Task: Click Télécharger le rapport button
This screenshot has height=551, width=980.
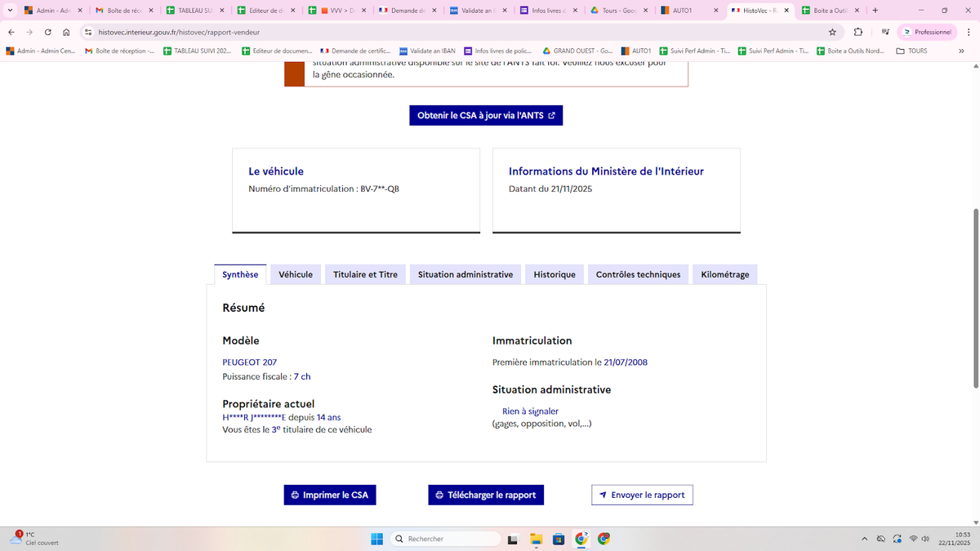Action: (x=486, y=495)
